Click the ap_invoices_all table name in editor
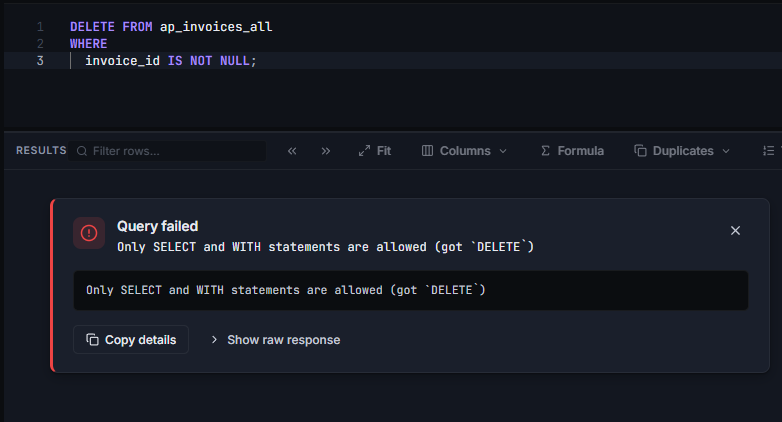782x422 pixels. (216, 27)
